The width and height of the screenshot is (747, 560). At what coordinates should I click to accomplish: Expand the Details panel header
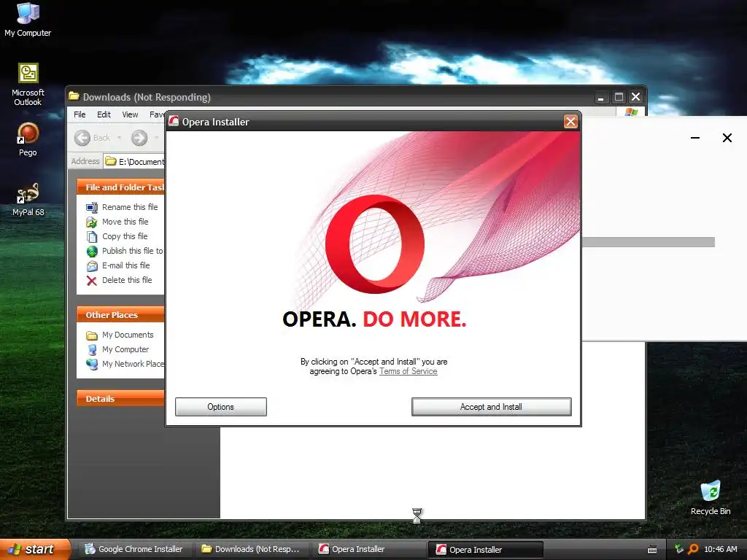(120, 399)
